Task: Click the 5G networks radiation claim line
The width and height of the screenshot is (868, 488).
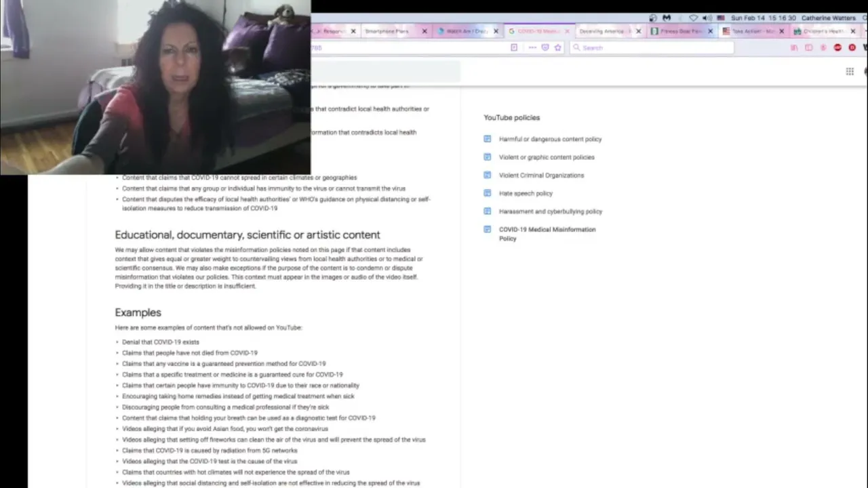Action: tap(210, 451)
